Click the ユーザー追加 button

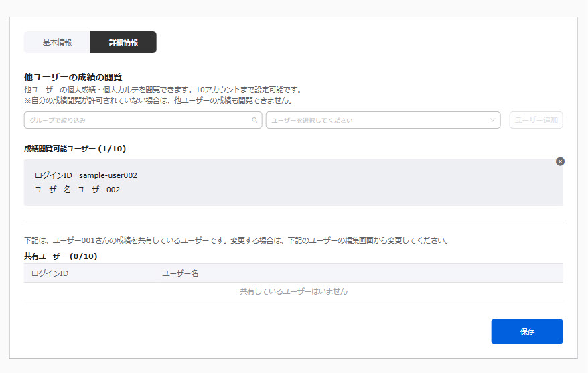(536, 120)
